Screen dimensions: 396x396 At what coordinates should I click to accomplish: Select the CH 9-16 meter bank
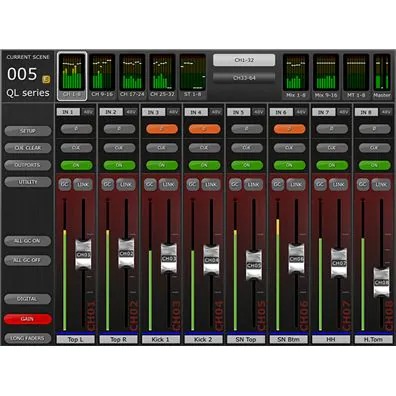102,76
